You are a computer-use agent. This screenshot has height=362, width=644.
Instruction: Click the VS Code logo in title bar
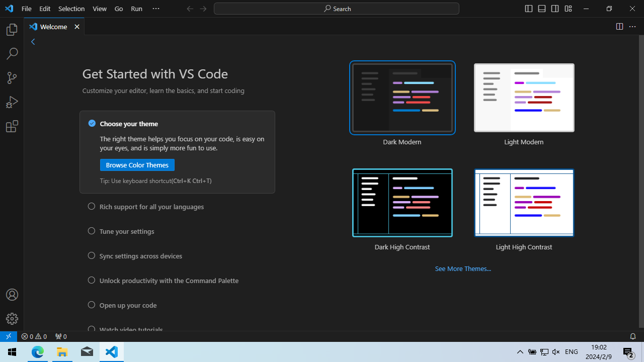pyautogui.click(x=9, y=9)
